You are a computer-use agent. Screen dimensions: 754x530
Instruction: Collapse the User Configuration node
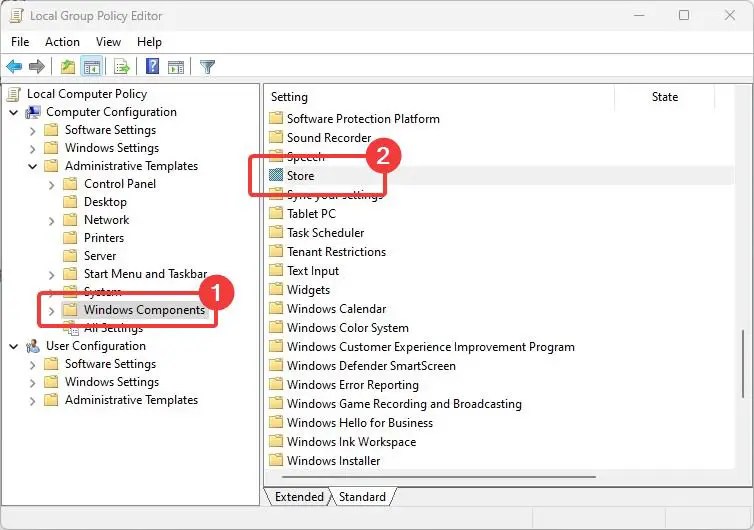click(x=14, y=346)
